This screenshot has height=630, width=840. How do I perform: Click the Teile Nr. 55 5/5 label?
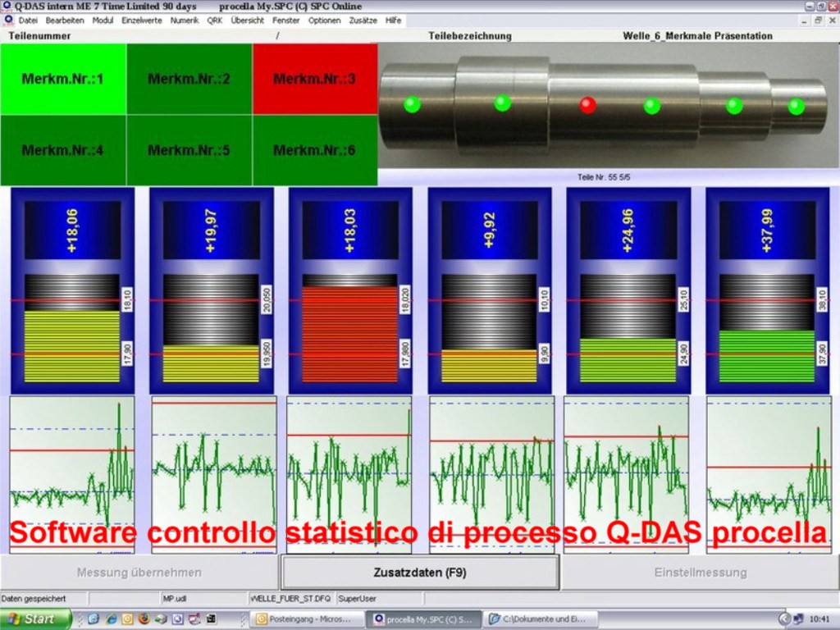click(604, 177)
